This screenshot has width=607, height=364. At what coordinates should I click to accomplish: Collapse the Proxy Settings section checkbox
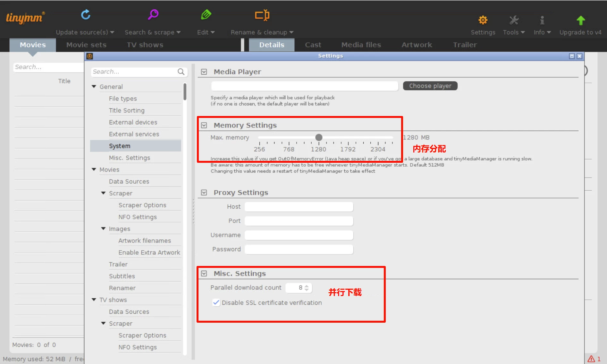tap(204, 193)
